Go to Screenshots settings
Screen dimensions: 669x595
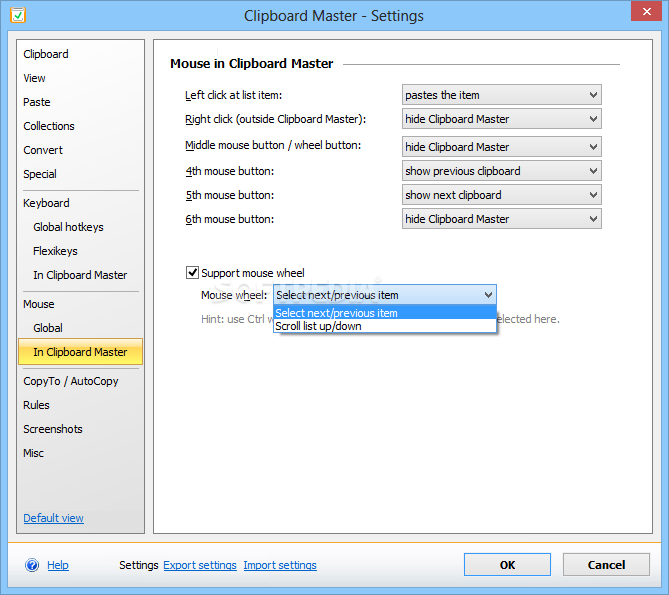coord(52,429)
